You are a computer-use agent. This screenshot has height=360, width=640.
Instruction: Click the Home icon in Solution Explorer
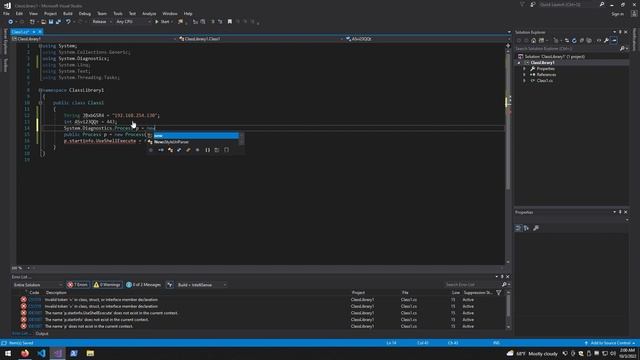533,40
